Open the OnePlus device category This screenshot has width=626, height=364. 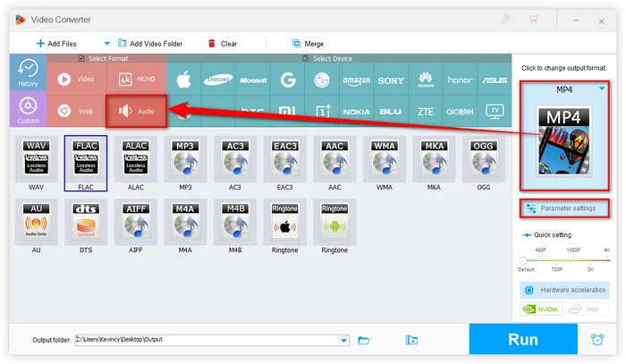tap(322, 111)
